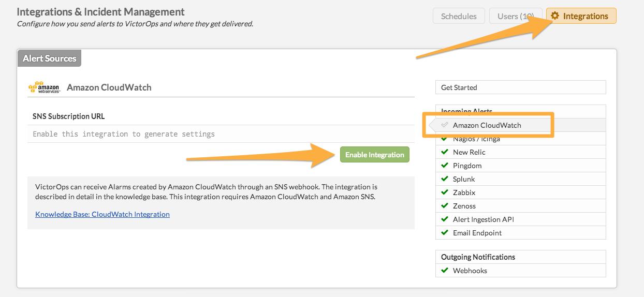This screenshot has width=644, height=297.
Task: Click the gear icon on Integrations button
Action: coord(555,16)
